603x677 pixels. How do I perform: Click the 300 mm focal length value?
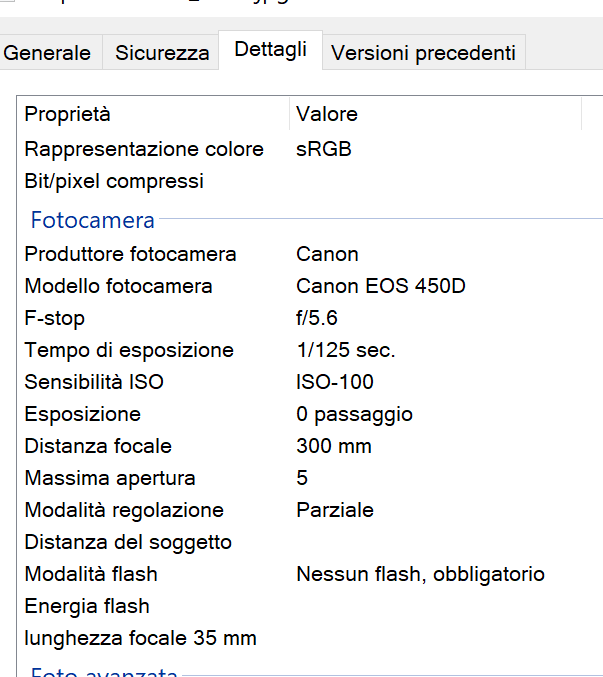click(x=334, y=446)
